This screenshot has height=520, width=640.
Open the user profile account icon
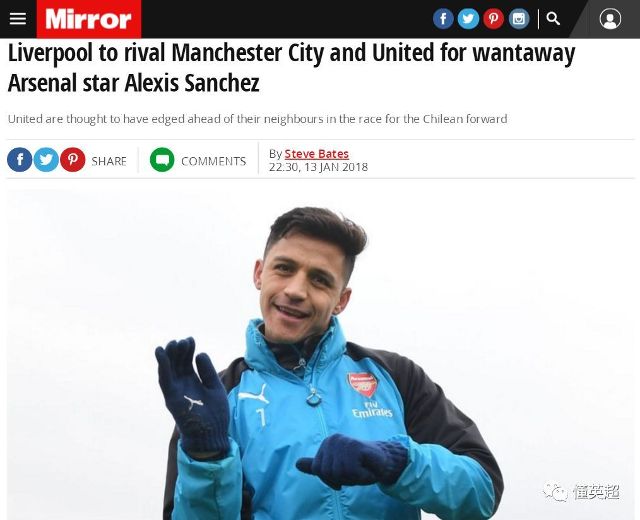(x=610, y=19)
